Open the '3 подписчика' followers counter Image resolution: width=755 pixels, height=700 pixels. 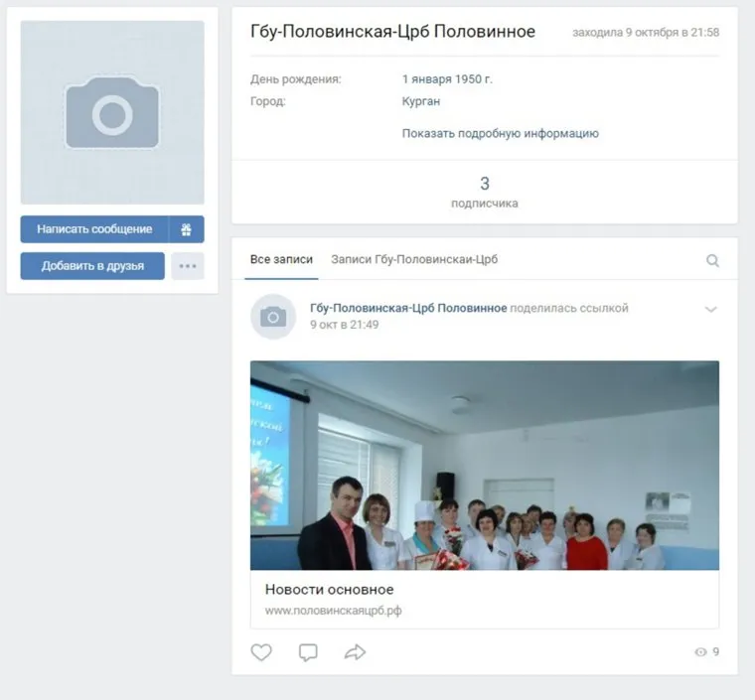pos(484,192)
